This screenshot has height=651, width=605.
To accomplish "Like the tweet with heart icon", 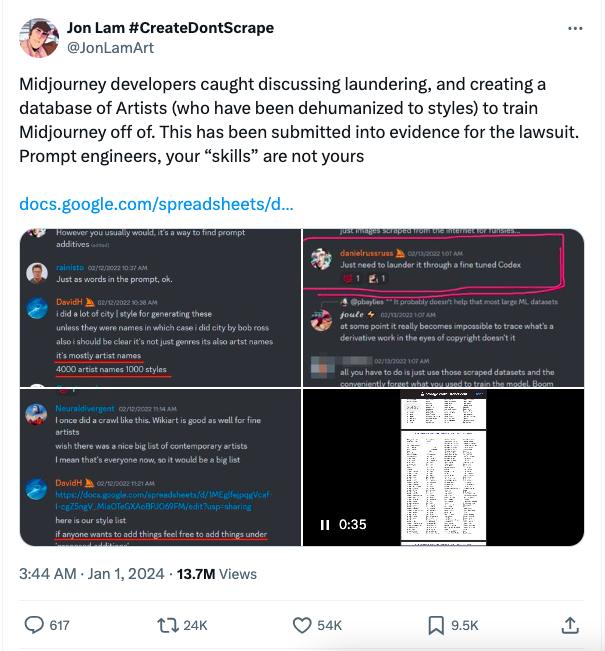I will (x=302, y=625).
